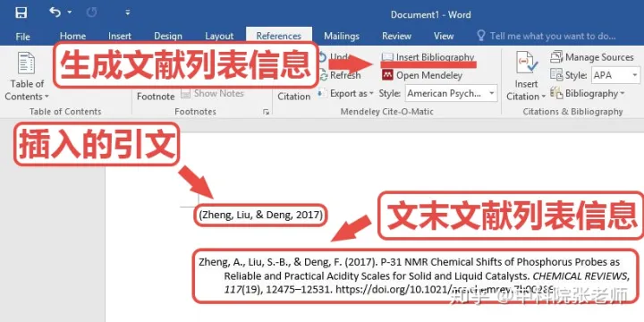The image size is (644, 322).
Task: Click the CHEMICAL REVIEWS italic text
Action: point(580,276)
